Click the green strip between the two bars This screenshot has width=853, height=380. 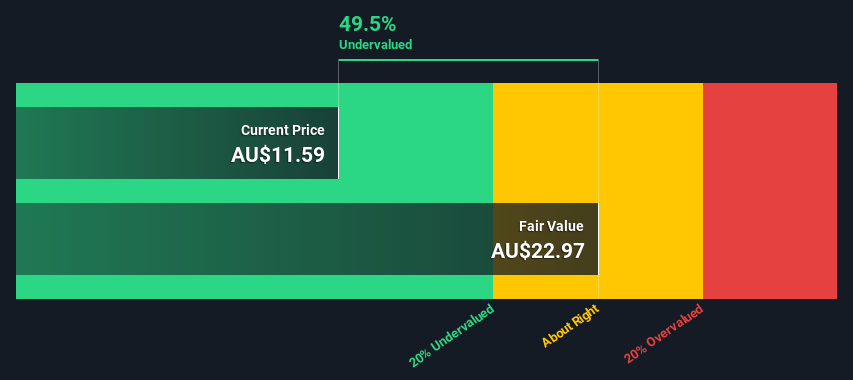(x=255, y=191)
